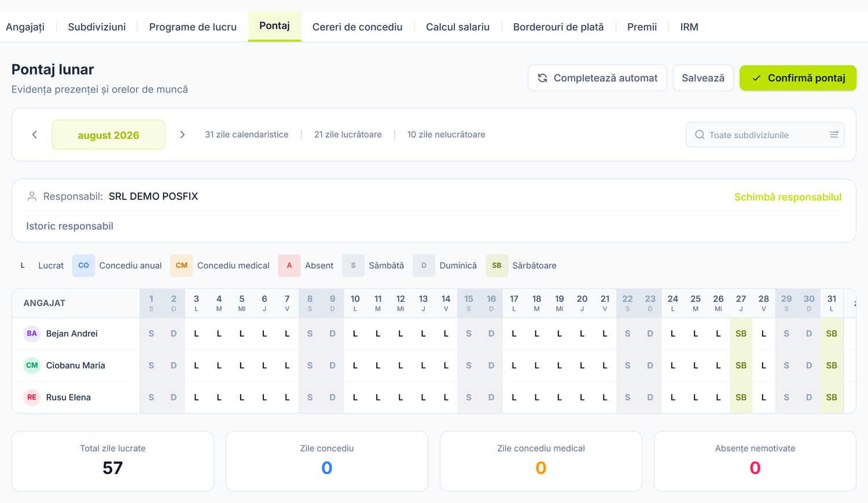Image resolution: width=868 pixels, height=503 pixels.
Task: Switch to the Subdiviziuni tab
Action: point(97,27)
